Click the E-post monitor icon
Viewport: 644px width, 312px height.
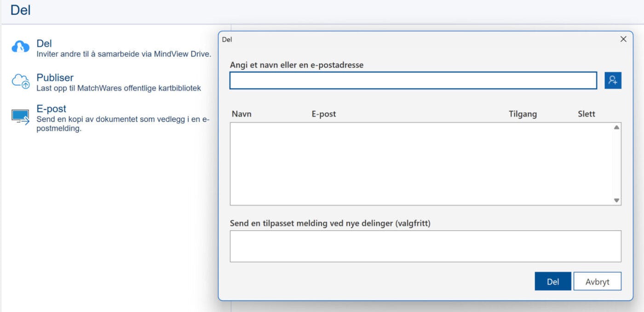21,117
